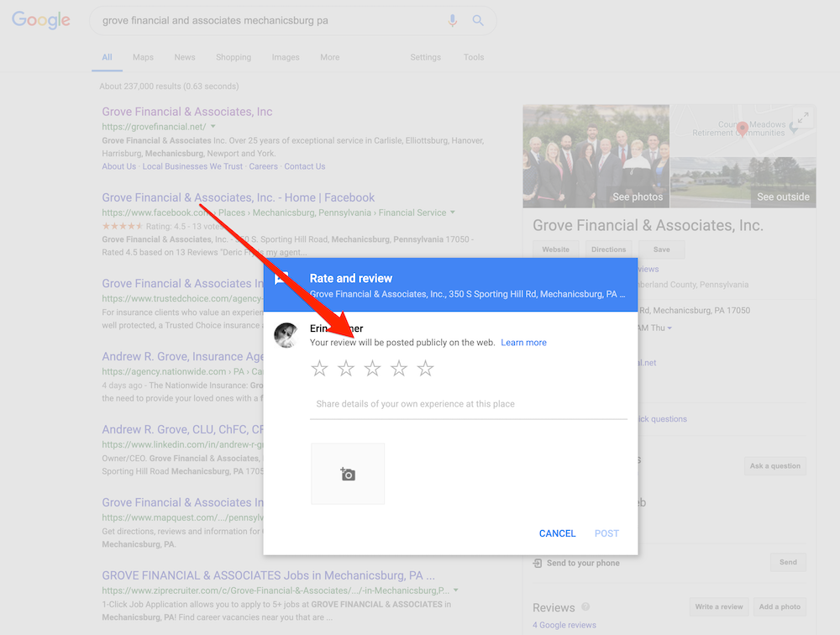Open the Settings menu

coord(425,57)
